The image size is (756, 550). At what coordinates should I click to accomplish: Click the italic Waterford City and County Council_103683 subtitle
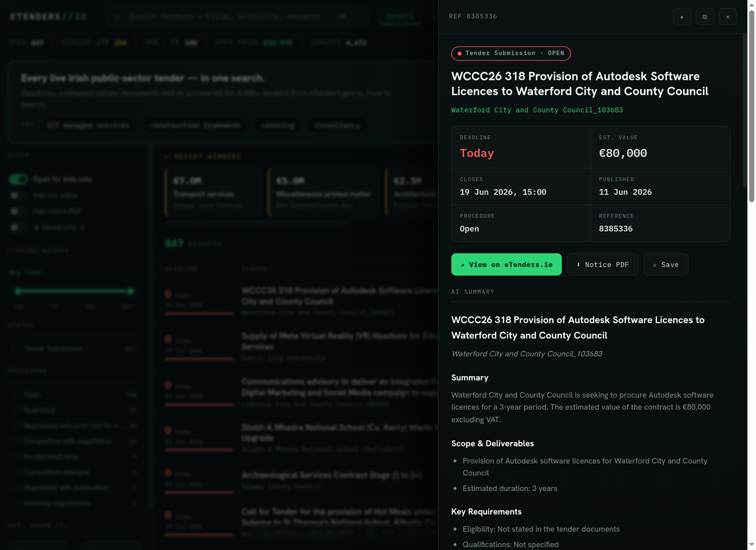pyautogui.click(x=527, y=354)
